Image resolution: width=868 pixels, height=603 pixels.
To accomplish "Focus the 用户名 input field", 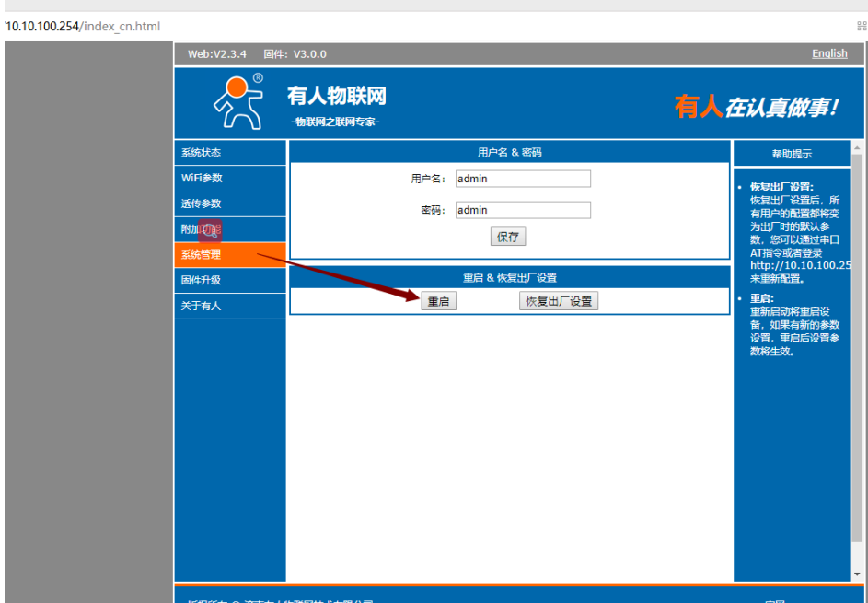I will tap(523, 179).
